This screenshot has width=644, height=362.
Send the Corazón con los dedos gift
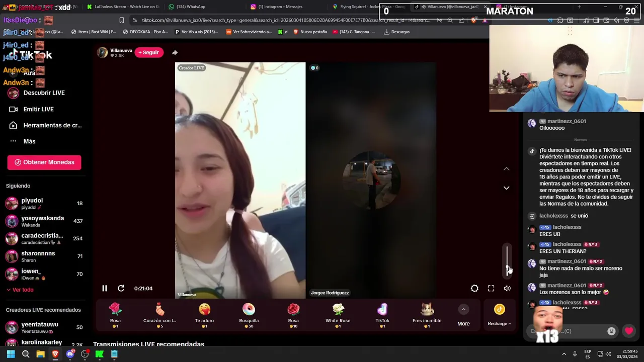tap(159, 315)
